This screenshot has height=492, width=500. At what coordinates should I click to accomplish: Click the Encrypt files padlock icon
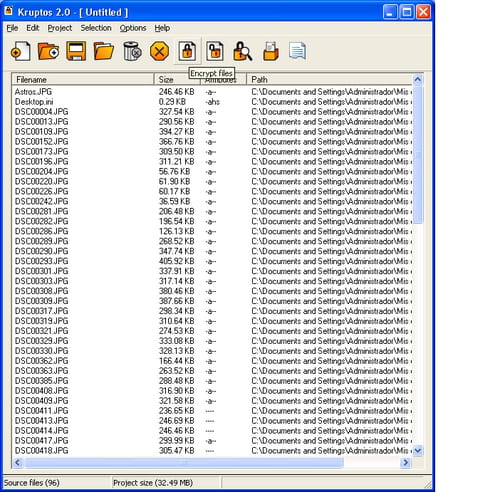187,51
